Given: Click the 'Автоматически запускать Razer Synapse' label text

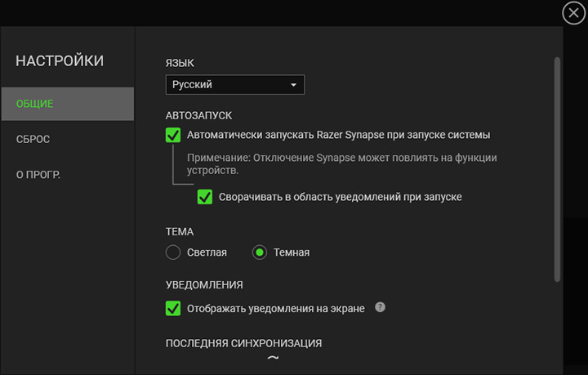Looking at the screenshot, I should pos(338,135).
